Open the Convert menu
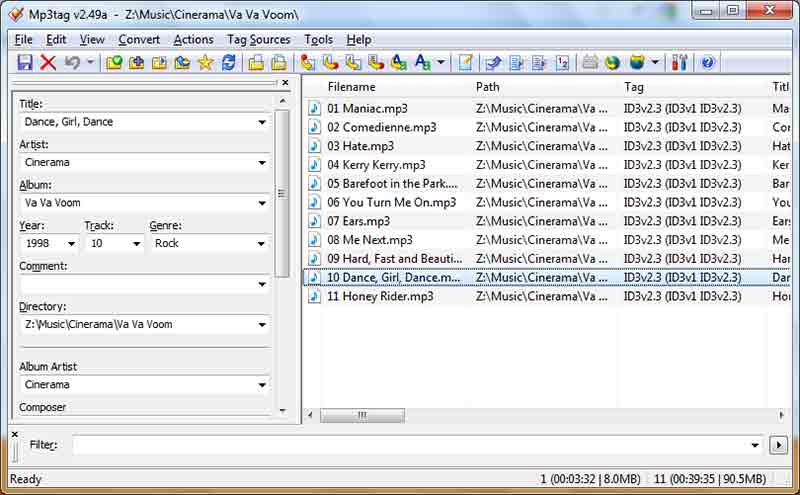The height and width of the screenshot is (495, 800). (139, 39)
